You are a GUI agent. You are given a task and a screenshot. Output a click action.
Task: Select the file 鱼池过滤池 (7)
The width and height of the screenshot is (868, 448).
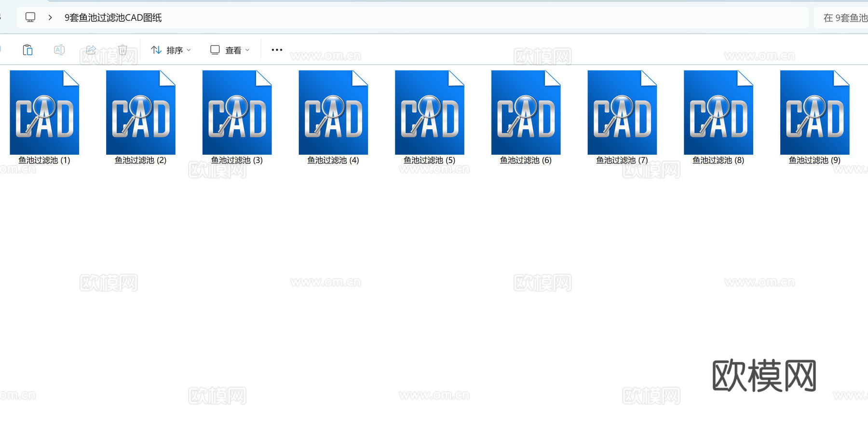tap(622, 112)
